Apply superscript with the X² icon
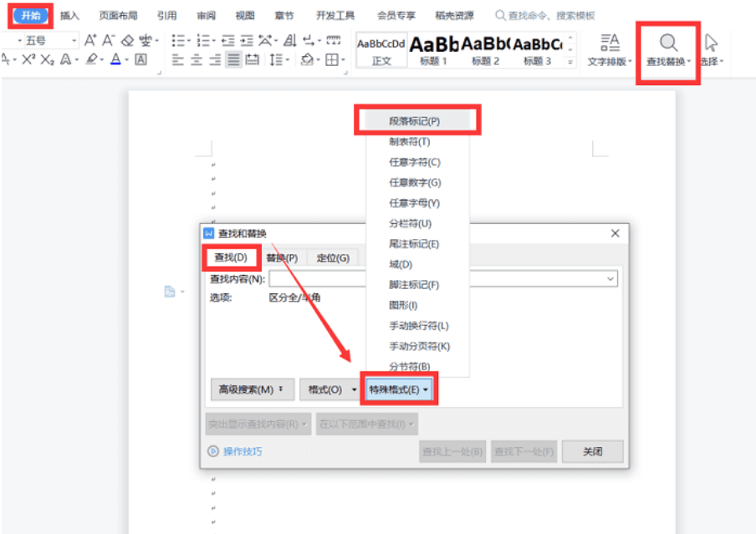Screen dimensions: 756x534 coord(28,59)
